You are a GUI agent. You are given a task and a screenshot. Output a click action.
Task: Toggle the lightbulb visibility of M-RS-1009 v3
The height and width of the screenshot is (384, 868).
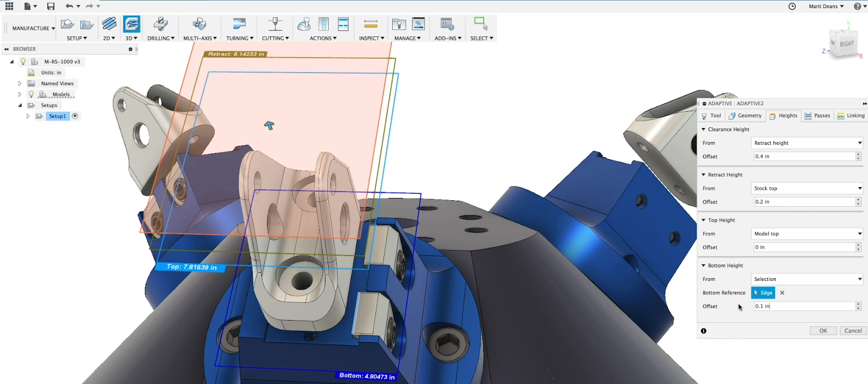coord(23,62)
